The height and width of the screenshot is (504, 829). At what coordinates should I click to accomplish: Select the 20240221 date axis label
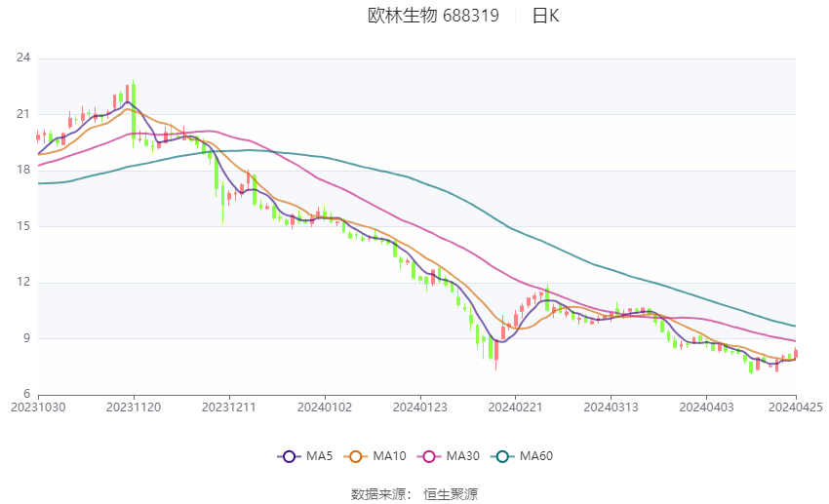coord(516,407)
